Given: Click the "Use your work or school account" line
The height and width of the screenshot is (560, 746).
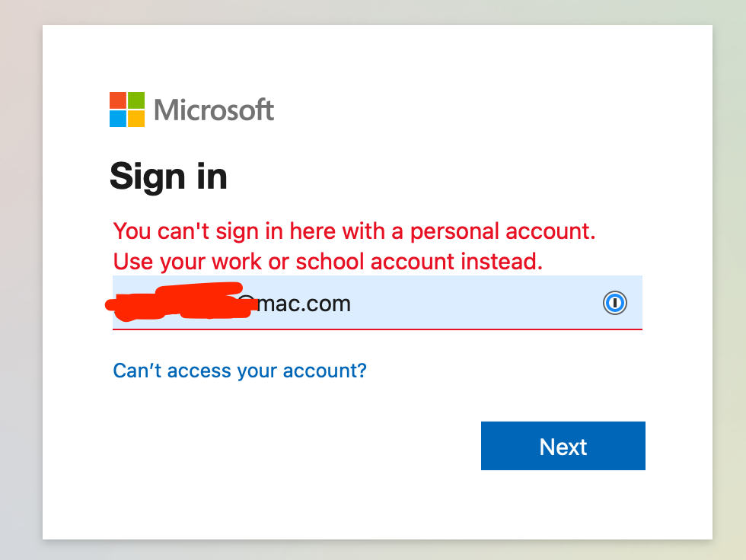Looking at the screenshot, I should pos(328,262).
